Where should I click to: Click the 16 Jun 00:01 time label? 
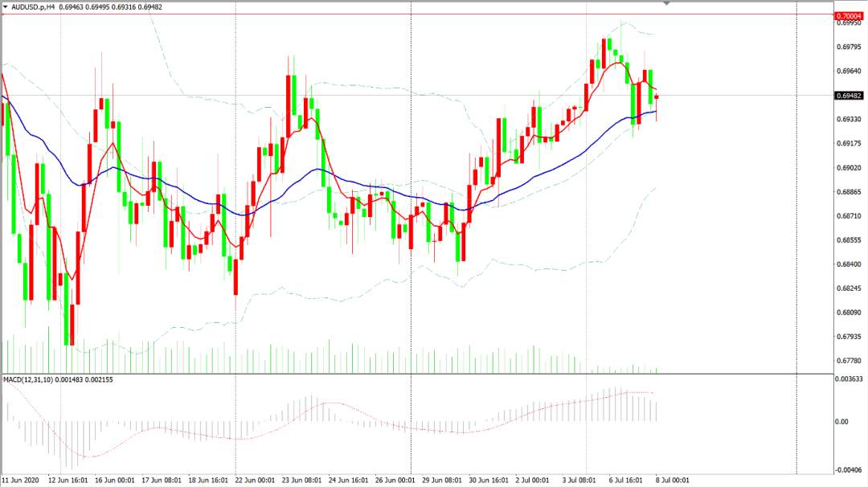(x=115, y=481)
